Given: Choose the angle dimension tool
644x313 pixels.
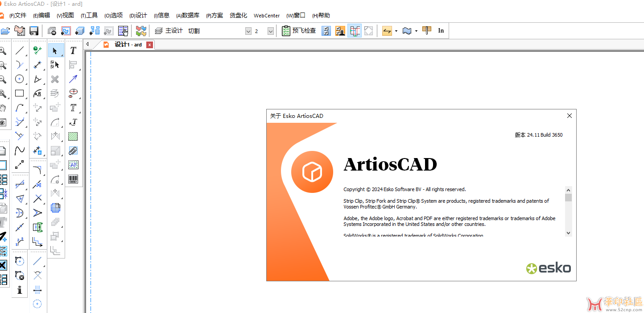Looking at the screenshot, I should click(x=37, y=79).
